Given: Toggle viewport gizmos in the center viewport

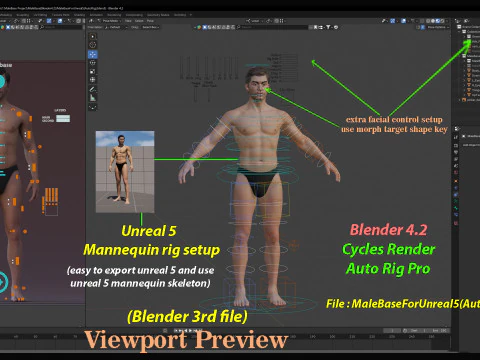Looking at the screenshot, I should tap(392, 21).
